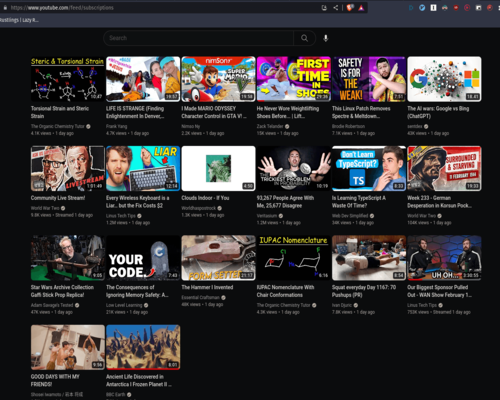Viewport: 500px width, 400px height.
Task: Click title 'Squat everyday Day 1167: 70 Pushups'
Action: (x=364, y=291)
